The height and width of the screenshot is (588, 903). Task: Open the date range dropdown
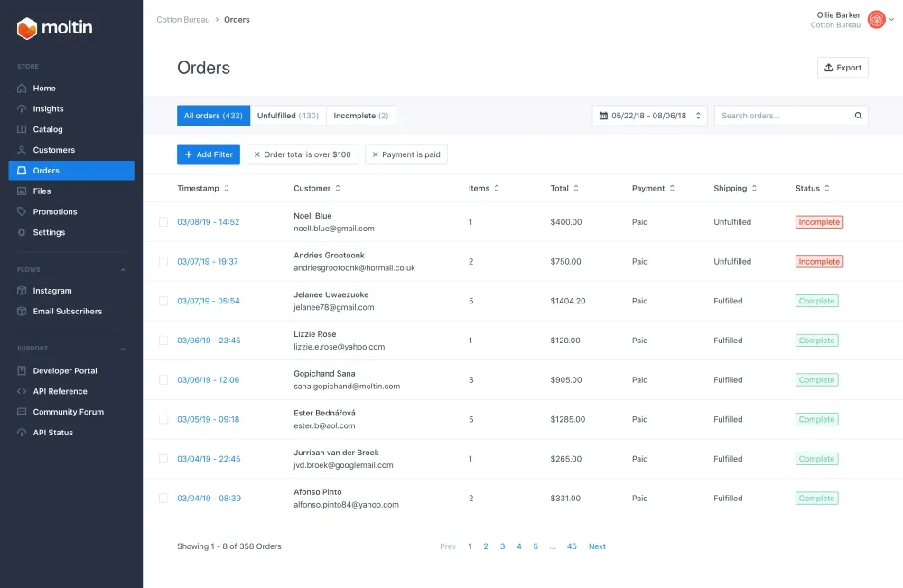(x=649, y=116)
